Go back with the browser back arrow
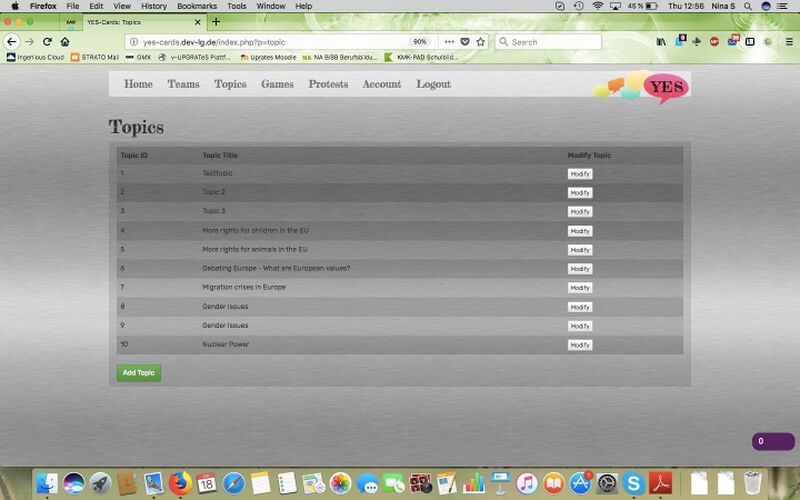The height and width of the screenshot is (500, 800). pyautogui.click(x=12, y=42)
